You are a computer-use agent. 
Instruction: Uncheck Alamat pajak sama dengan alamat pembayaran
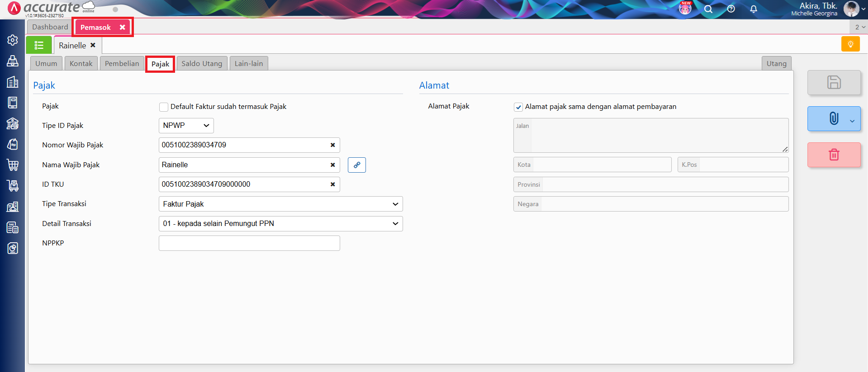[x=518, y=107]
